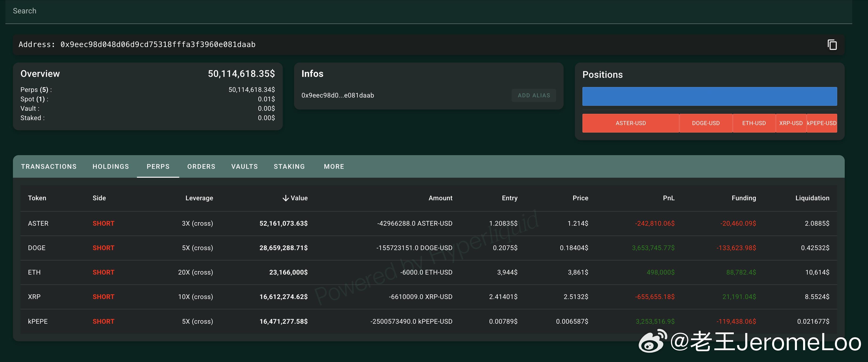868x362 pixels.
Task: Click the ETH-USD position segment
Action: coord(754,123)
